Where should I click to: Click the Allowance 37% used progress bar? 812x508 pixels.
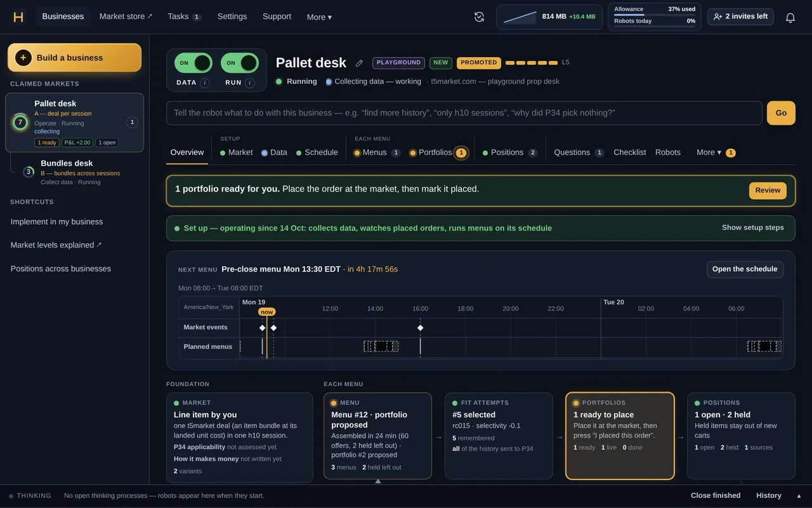tap(655, 15)
